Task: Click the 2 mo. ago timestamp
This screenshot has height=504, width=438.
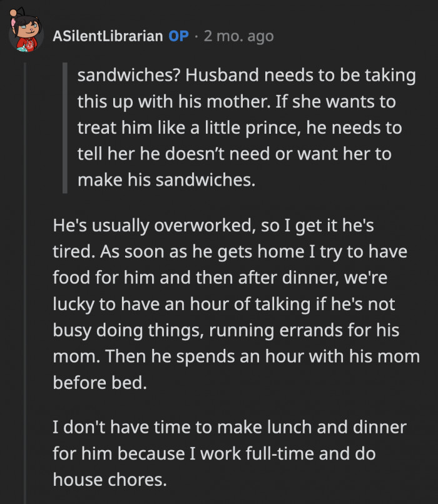Action: [236, 36]
